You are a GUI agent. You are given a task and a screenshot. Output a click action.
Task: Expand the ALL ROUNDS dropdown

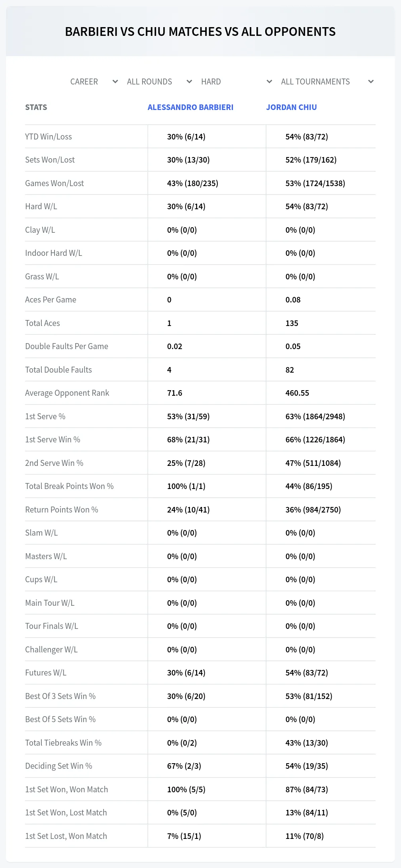pos(159,82)
